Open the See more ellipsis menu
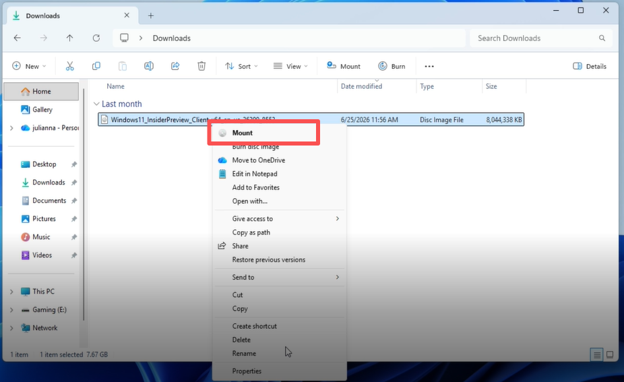Image resolution: width=624 pixels, height=382 pixels. pos(429,66)
